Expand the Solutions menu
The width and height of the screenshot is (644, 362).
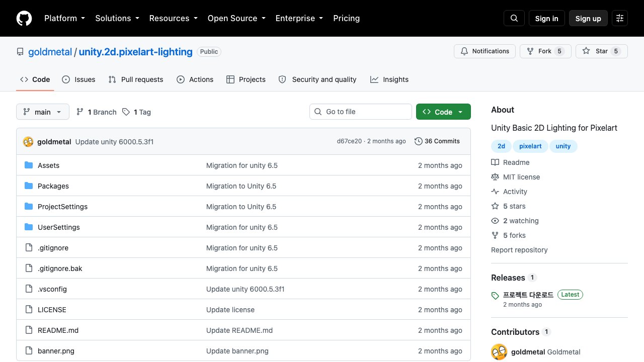(x=117, y=18)
